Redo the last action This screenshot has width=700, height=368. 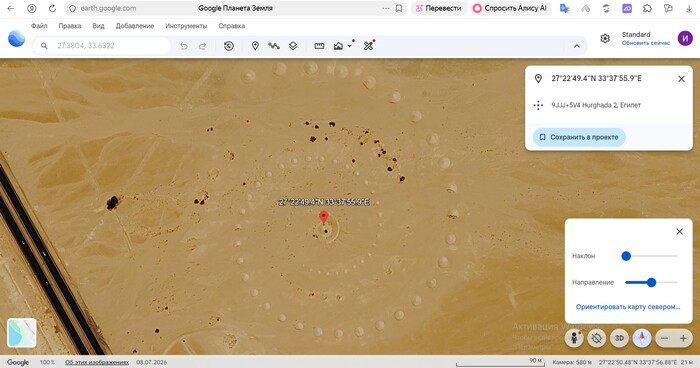[x=202, y=46]
